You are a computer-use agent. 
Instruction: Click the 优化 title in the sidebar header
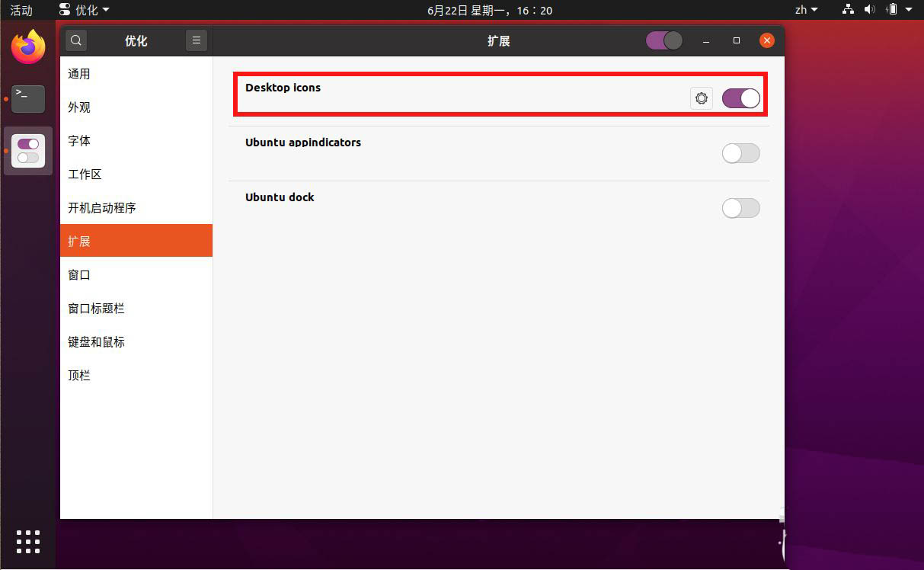pyautogui.click(x=136, y=41)
